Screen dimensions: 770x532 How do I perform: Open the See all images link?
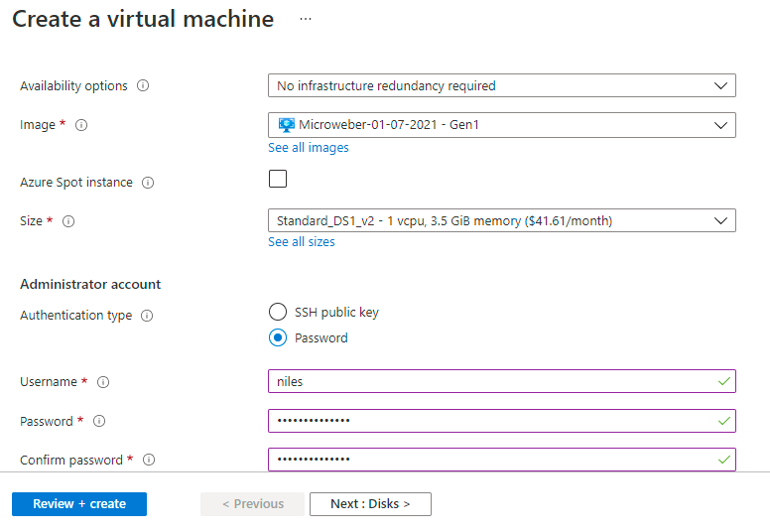coord(309,148)
